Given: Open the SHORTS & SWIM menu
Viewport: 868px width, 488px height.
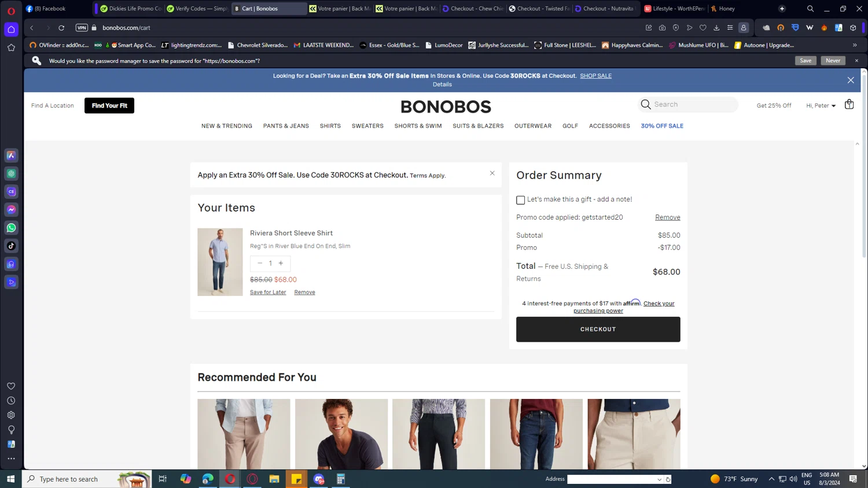Looking at the screenshot, I should tap(418, 126).
